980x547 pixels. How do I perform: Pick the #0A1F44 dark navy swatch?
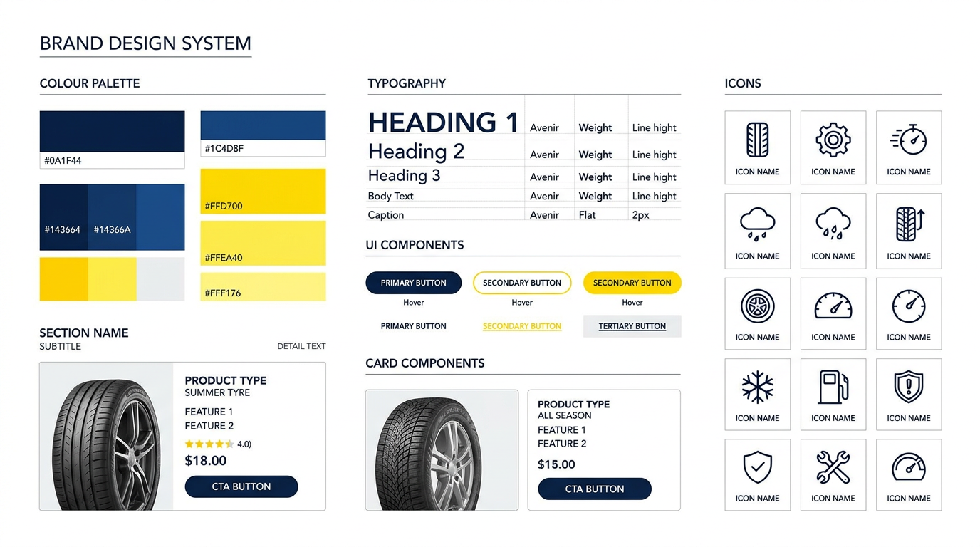[x=112, y=132]
